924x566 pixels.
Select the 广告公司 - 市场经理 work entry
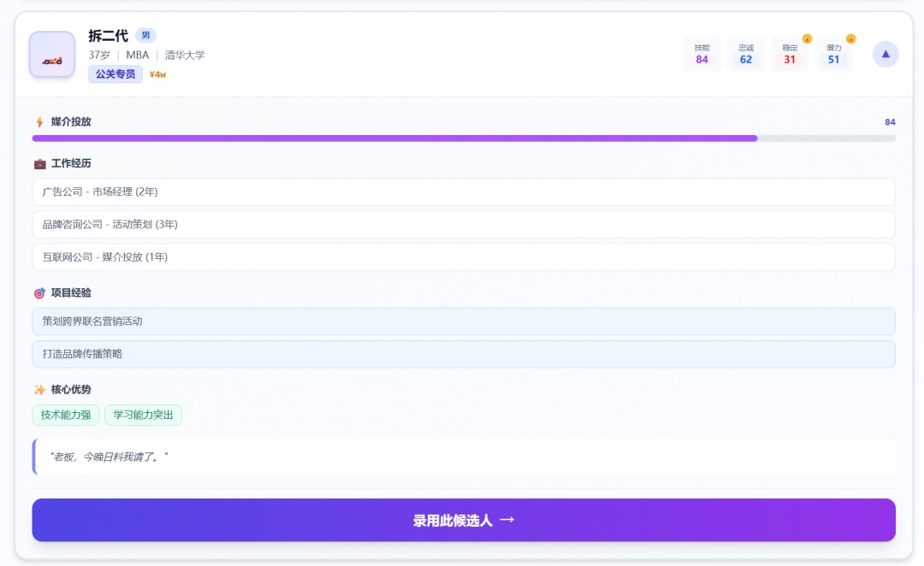tap(464, 192)
